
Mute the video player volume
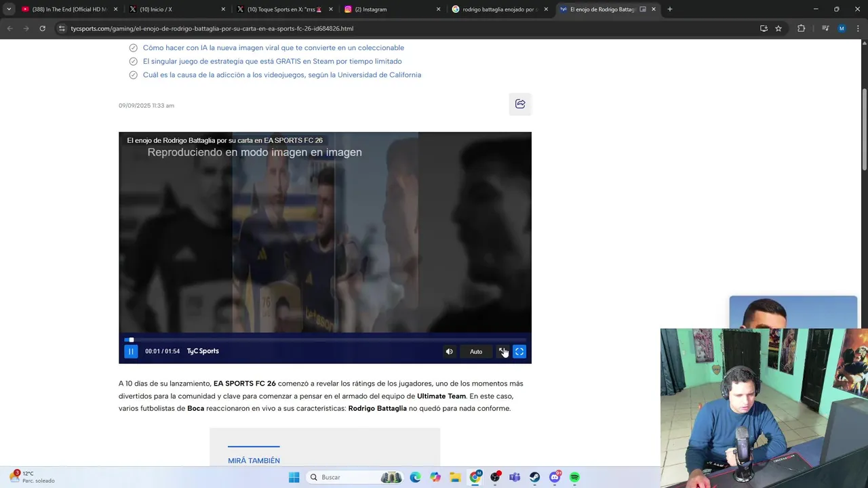pyautogui.click(x=449, y=351)
